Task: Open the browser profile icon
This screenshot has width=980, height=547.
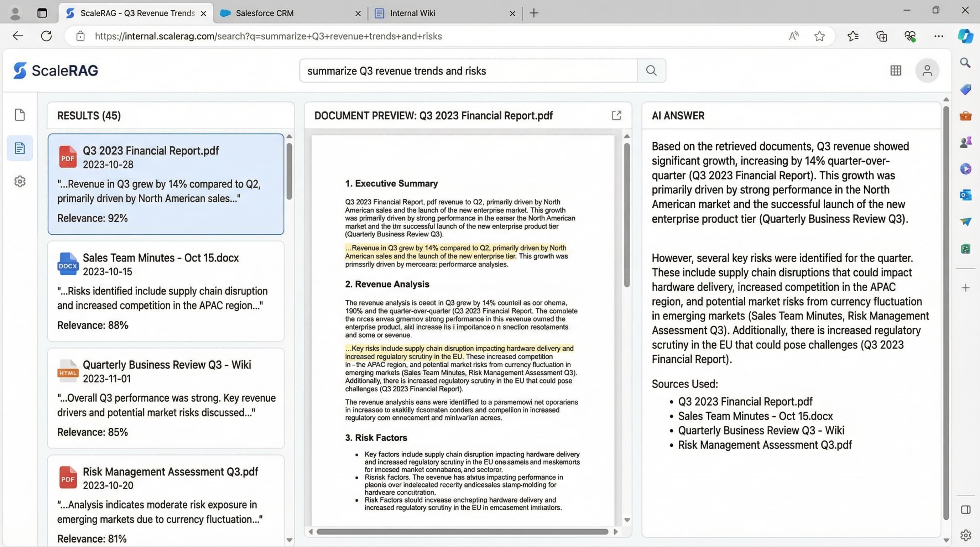Action: tap(15, 13)
